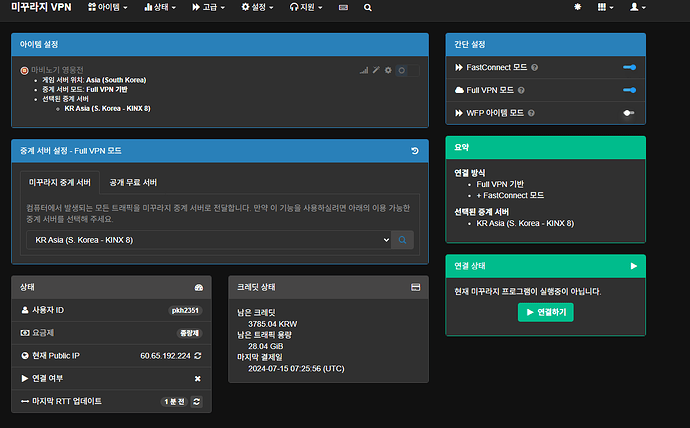The width and height of the screenshot is (690, 428).
Task: Click the 아이템 설정 panel header
Action: click(220, 44)
